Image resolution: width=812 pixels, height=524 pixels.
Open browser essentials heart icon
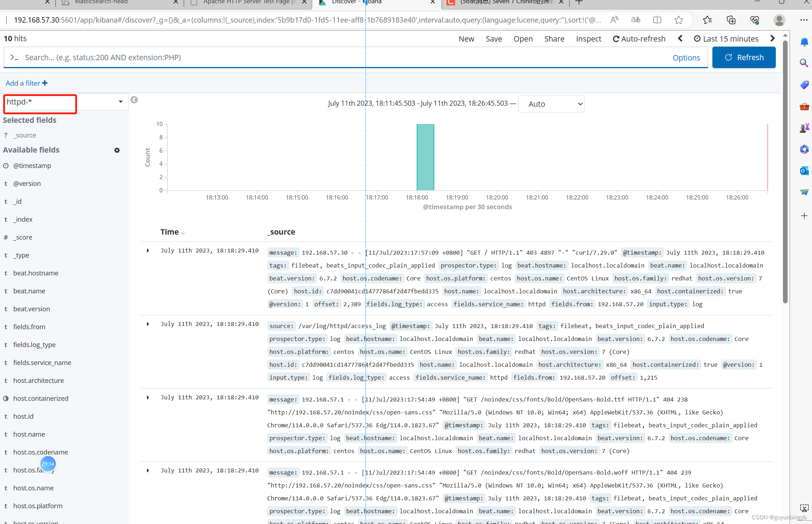[x=755, y=20]
